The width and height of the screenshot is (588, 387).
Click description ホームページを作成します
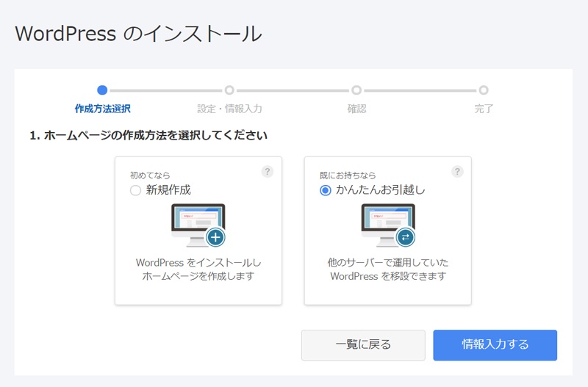(198, 276)
